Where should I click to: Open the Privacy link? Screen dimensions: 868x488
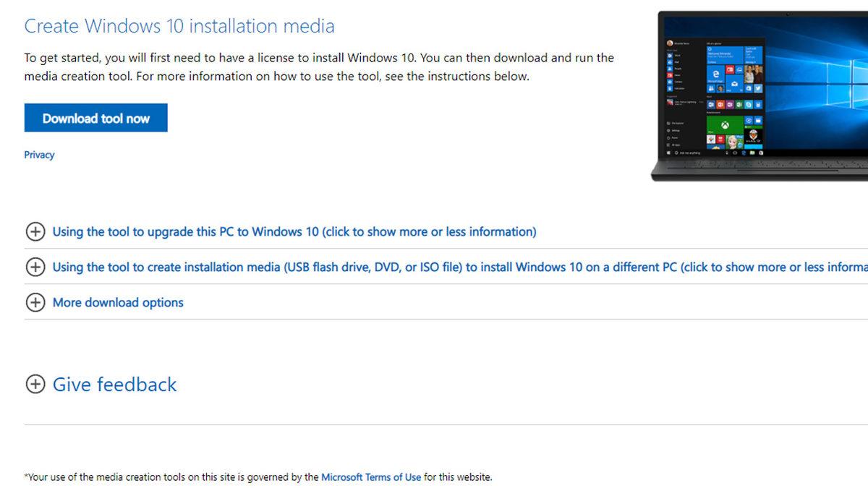click(x=39, y=154)
